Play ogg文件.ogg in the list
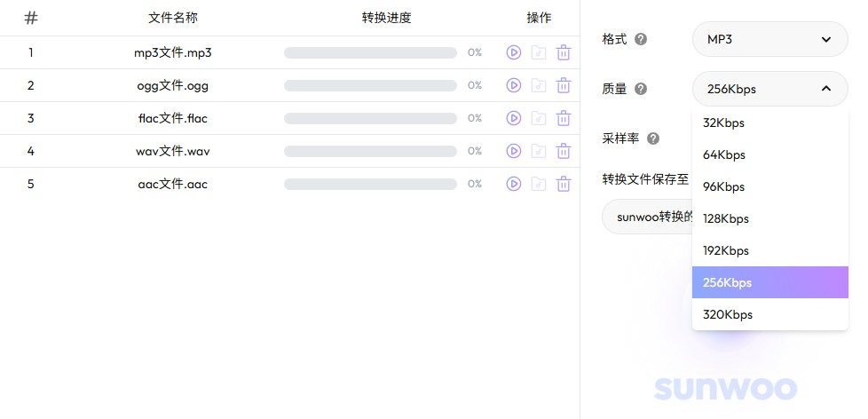 (x=513, y=85)
